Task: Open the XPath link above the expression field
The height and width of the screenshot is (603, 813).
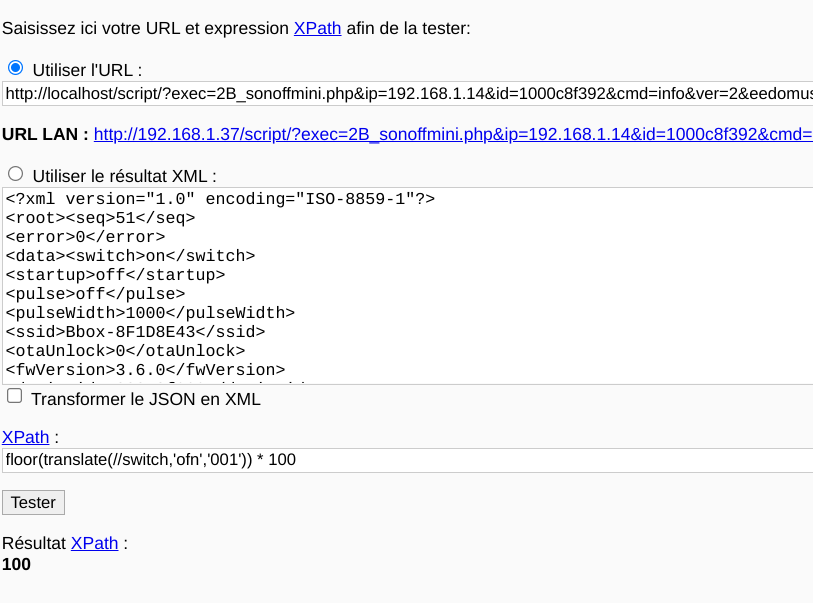Action: [x=25, y=437]
